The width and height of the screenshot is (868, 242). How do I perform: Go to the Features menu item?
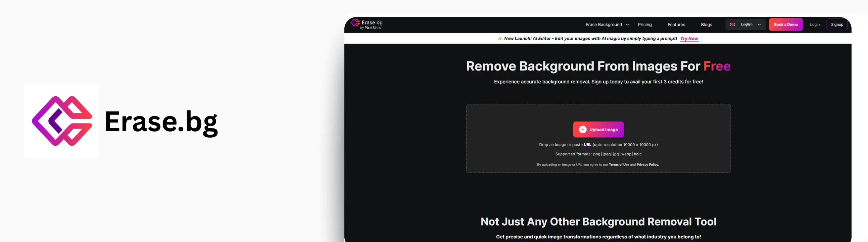(676, 25)
